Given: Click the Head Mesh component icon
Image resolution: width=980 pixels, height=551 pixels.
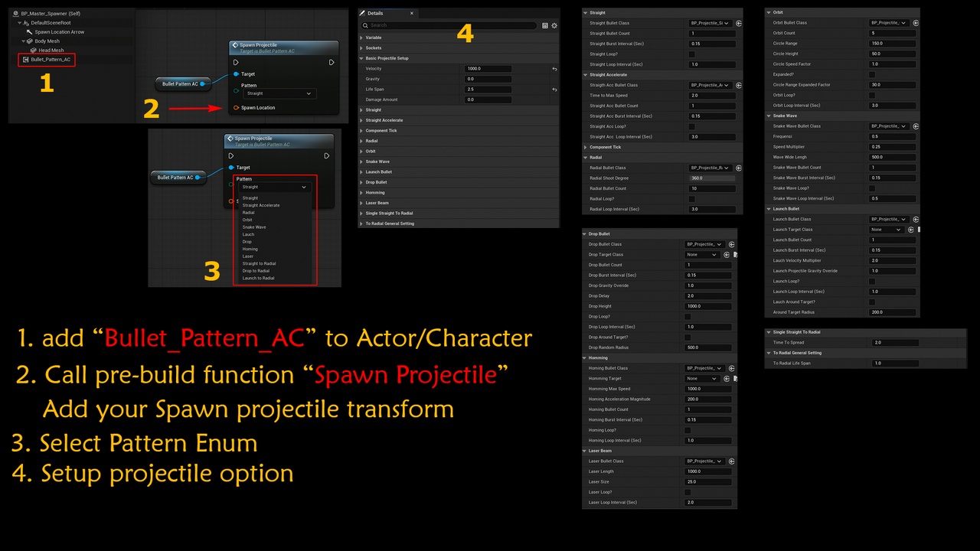Looking at the screenshot, I should coord(34,51).
